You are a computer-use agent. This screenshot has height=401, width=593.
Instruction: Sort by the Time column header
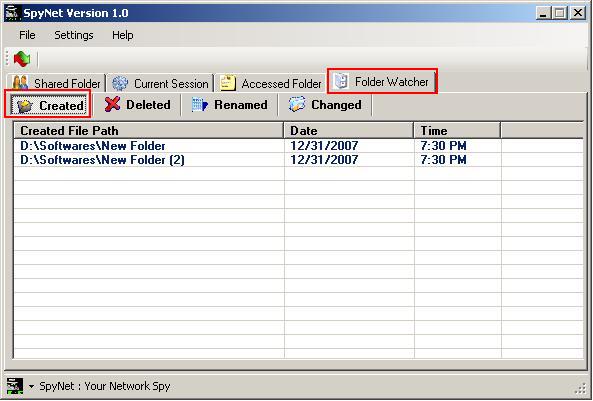coord(457,131)
